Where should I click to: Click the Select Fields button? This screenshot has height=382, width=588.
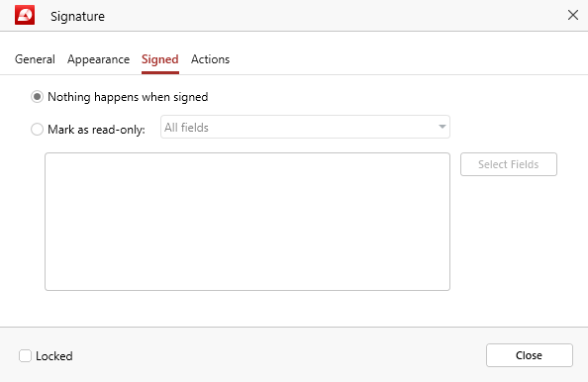click(x=509, y=164)
